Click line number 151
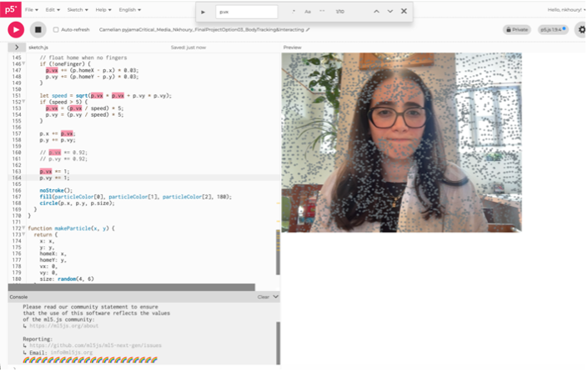 [17, 96]
